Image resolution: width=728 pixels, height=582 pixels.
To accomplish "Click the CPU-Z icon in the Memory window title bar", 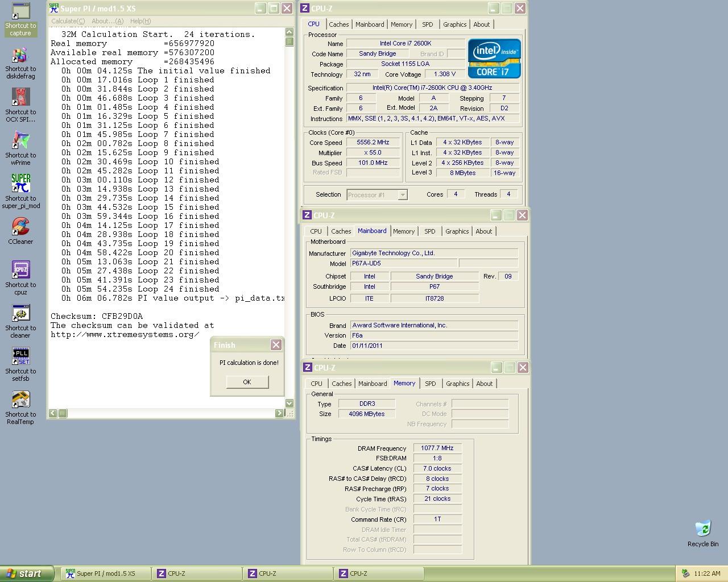I will [307, 367].
